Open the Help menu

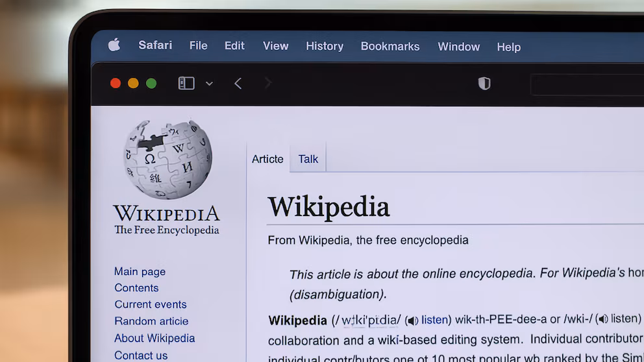(509, 47)
